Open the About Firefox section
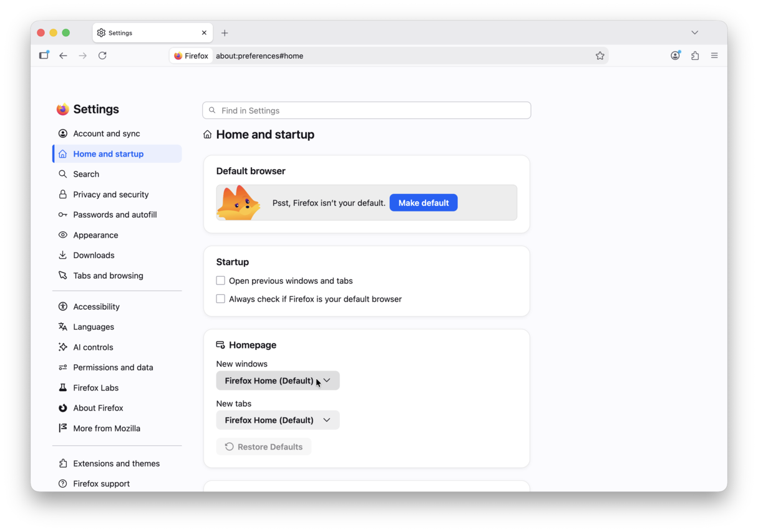This screenshot has width=758, height=532. click(x=117, y=408)
